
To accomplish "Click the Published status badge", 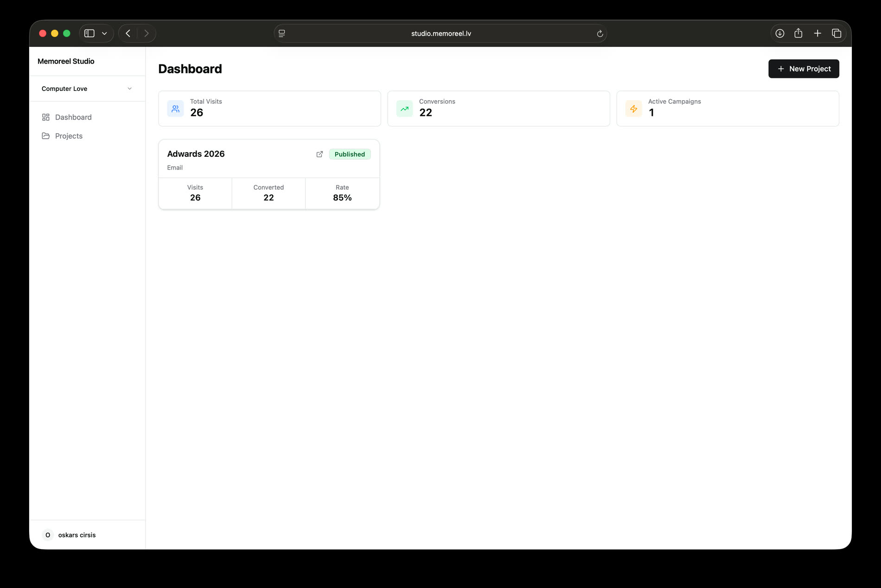I will click(350, 154).
